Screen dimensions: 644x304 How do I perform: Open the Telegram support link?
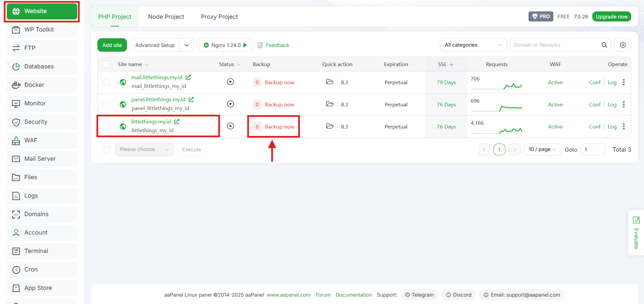tap(419, 295)
